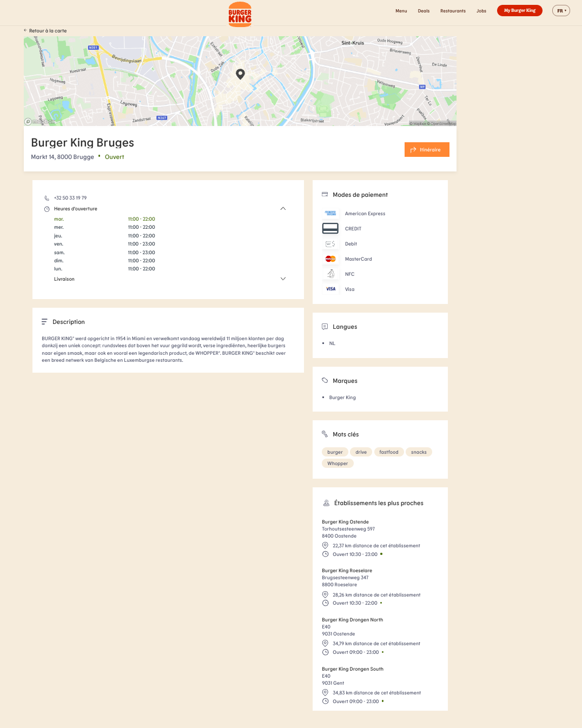
Task: Click the Ouvert status label
Action: pos(115,157)
